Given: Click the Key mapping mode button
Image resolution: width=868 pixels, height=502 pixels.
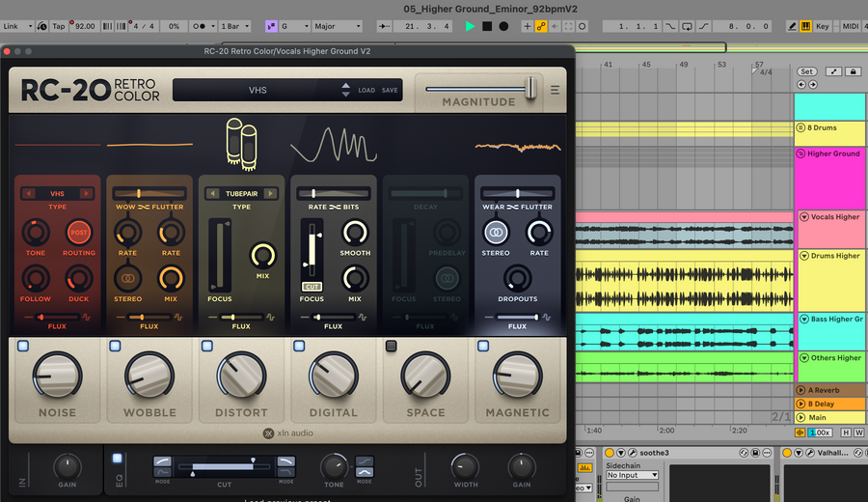Looking at the screenshot, I should (822, 26).
